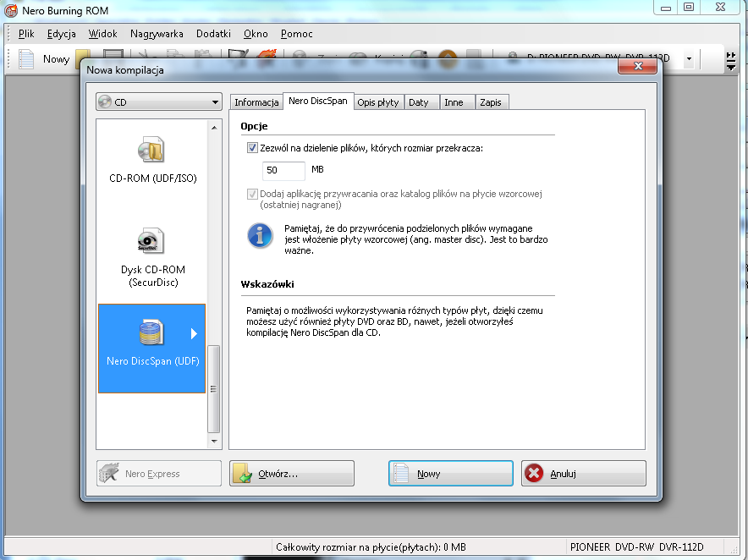748x560 pixels.
Task: Open the Nagrywarka menu
Action: [x=157, y=34]
